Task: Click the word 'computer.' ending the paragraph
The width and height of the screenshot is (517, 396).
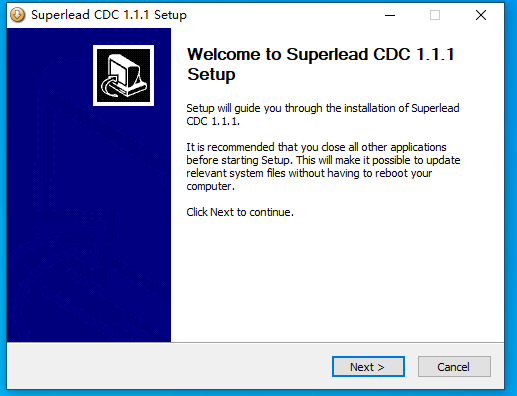Action: [210, 186]
